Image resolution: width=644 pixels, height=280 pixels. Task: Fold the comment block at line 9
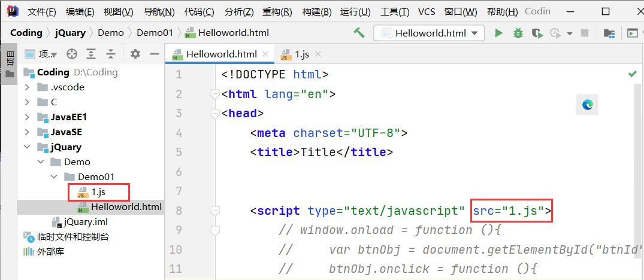(x=214, y=230)
